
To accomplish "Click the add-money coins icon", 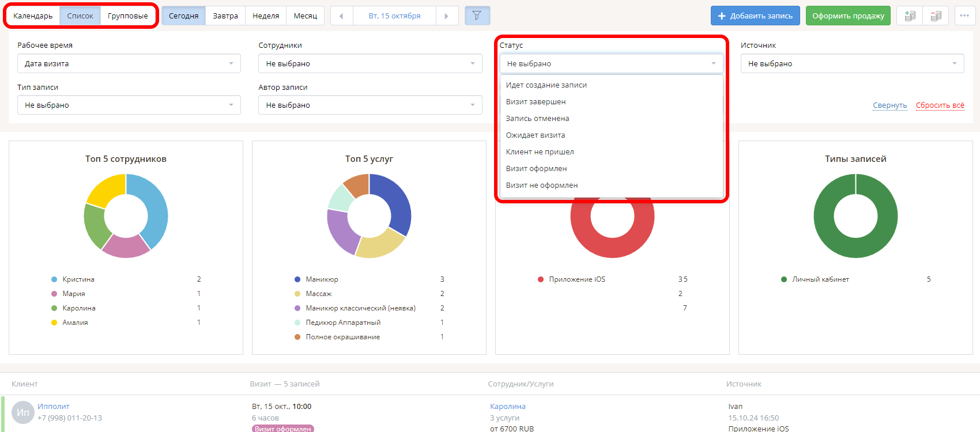I will (910, 16).
